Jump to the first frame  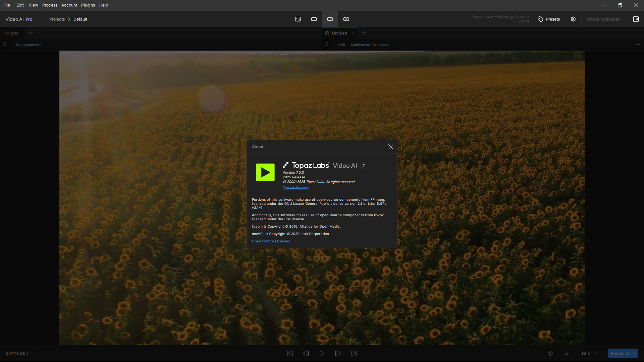pos(290,353)
